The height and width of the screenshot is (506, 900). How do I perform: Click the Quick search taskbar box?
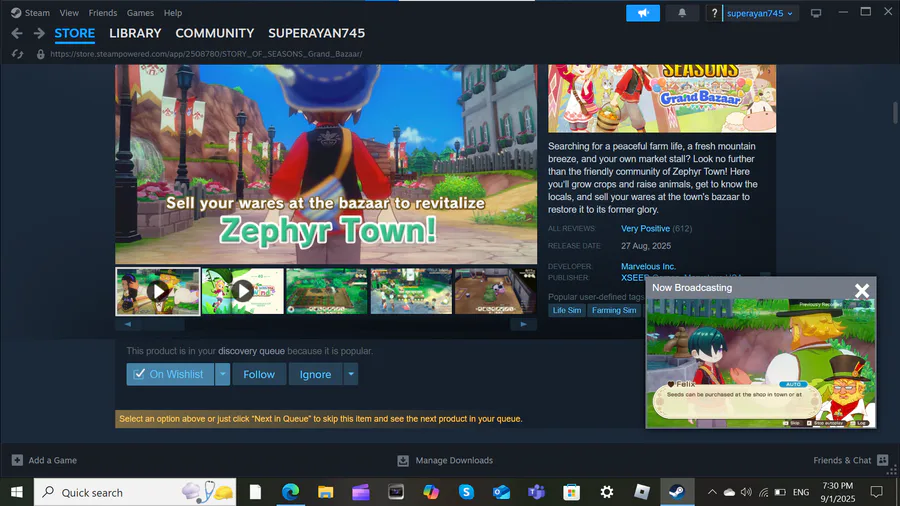(x=135, y=492)
